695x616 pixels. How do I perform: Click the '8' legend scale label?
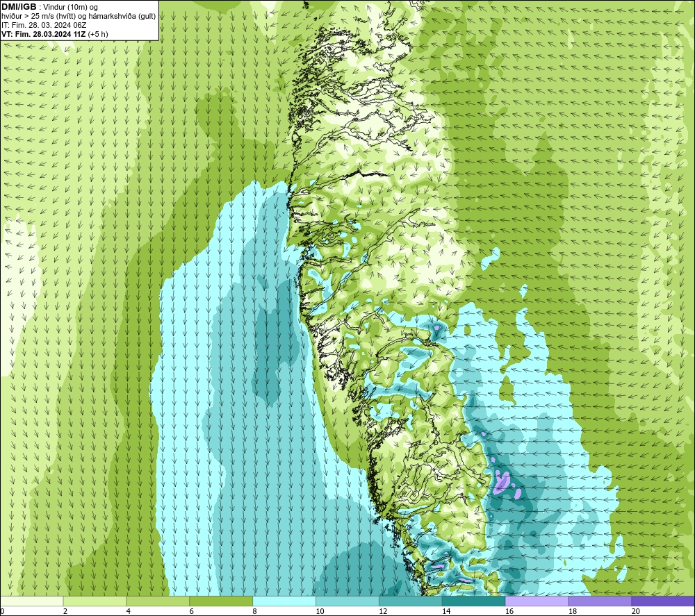(254, 611)
